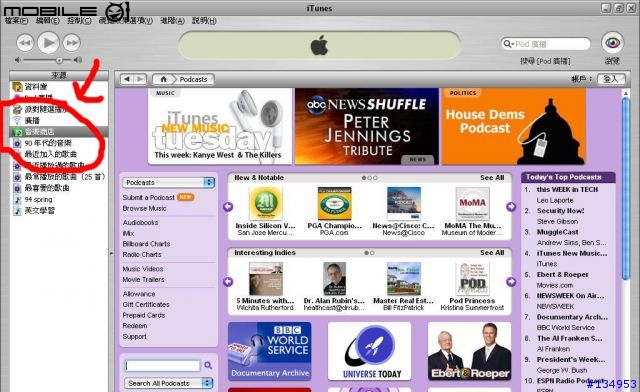Click the high volume speaker icon
This screenshot has width=640, height=392.
tap(78, 60)
